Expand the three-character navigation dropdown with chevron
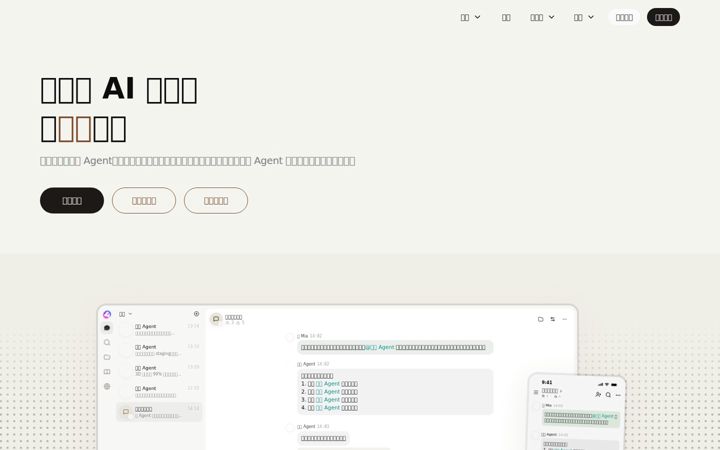 click(542, 17)
